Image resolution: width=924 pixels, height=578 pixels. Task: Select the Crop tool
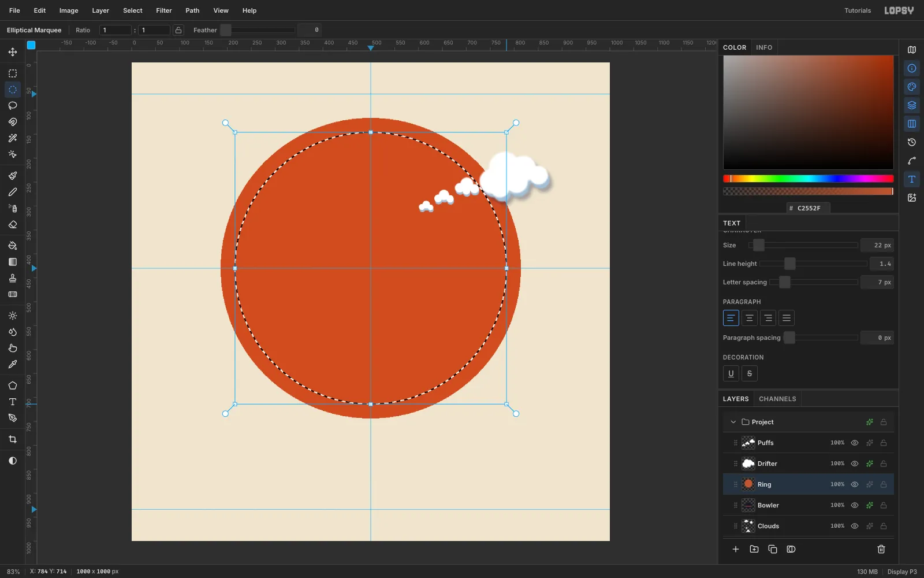pos(13,439)
